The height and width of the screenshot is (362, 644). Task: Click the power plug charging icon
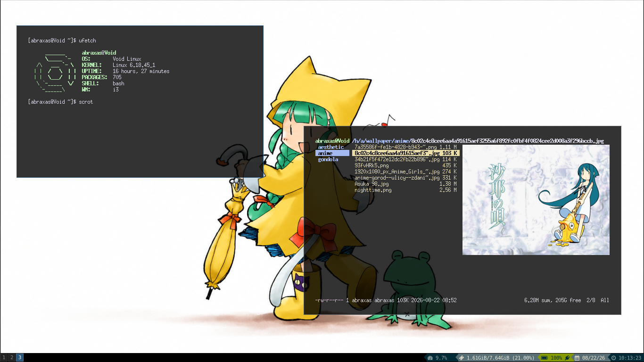[568, 358]
